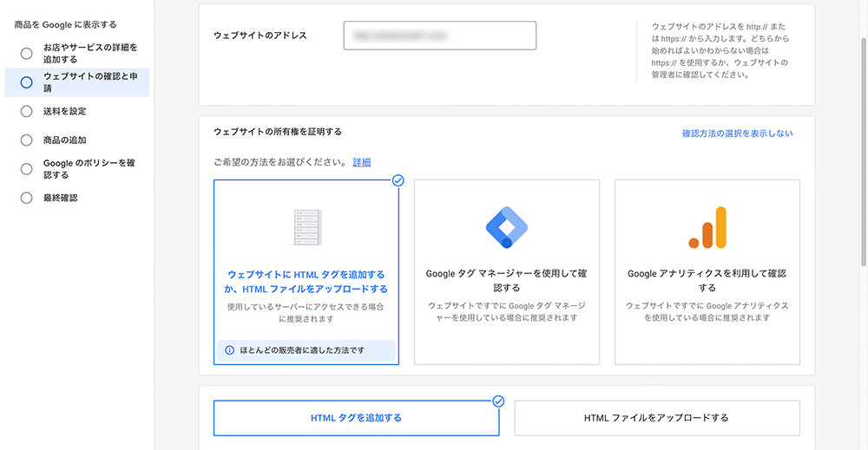Click the checkmark badge on HTML タグを追加する button
868x450 pixels.
pyautogui.click(x=498, y=401)
